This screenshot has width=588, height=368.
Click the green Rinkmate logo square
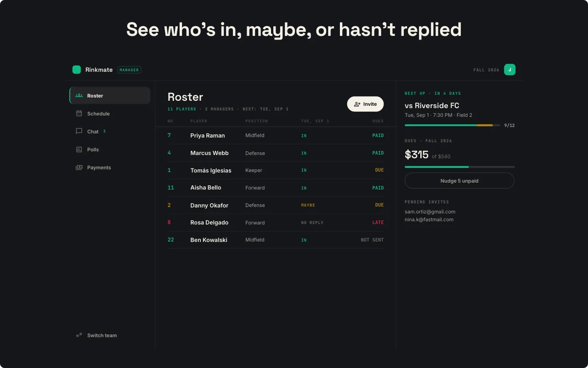point(77,70)
